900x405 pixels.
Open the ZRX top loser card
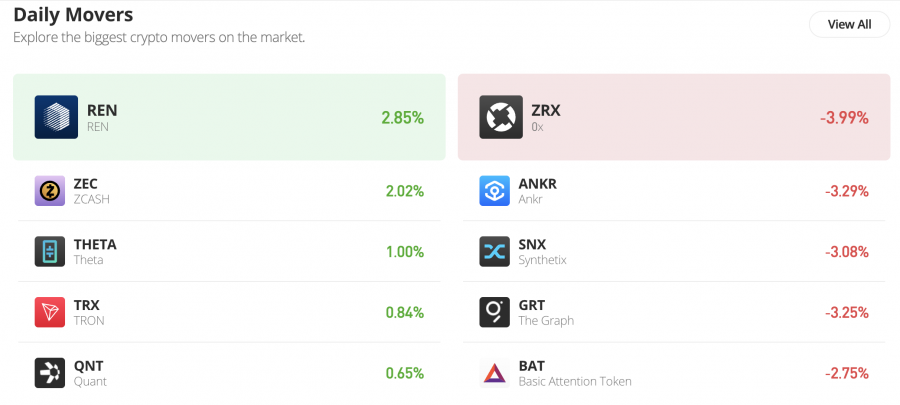coord(674,117)
